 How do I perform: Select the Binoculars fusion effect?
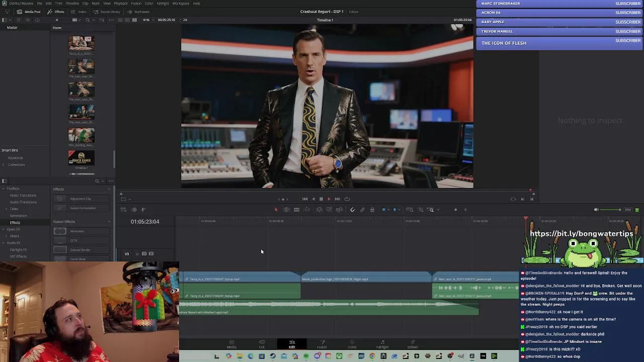(x=82, y=231)
